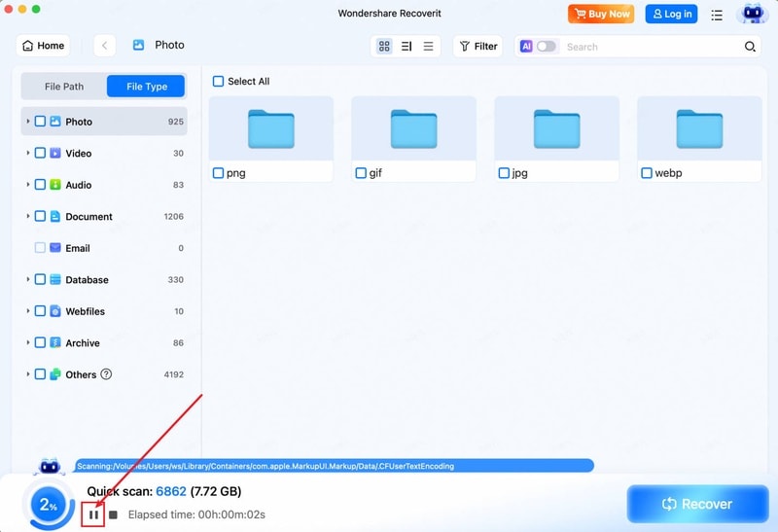Click the 'Elapsed time: 00h:00m:02s' text
The height and width of the screenshot is (532, 778).
[196, 514]
